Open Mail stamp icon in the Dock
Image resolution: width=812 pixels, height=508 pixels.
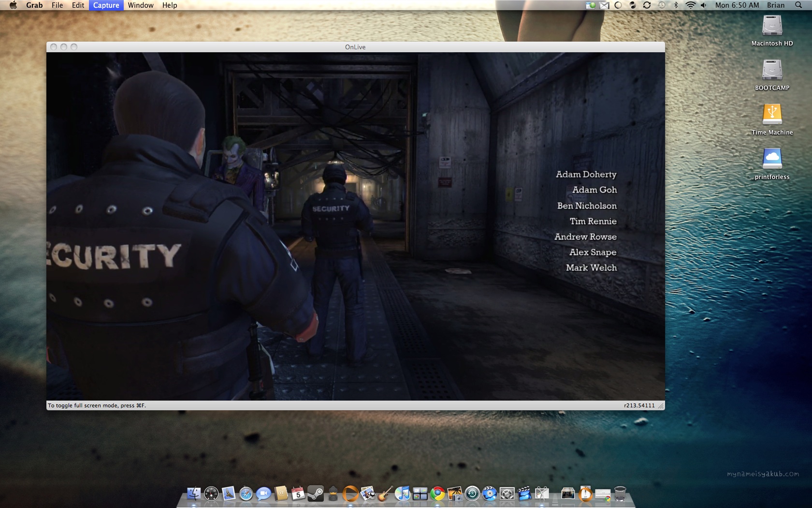click(229, 493)
